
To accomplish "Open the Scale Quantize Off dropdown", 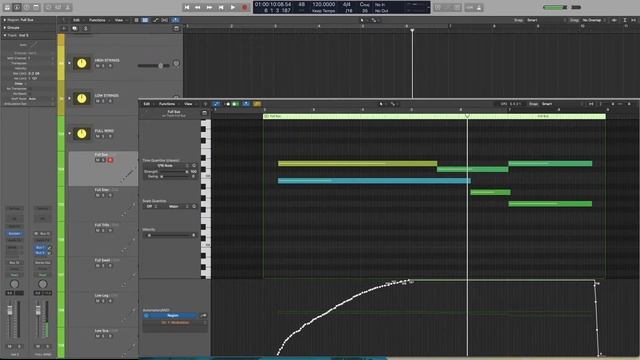I will click(x=151, y=207).
